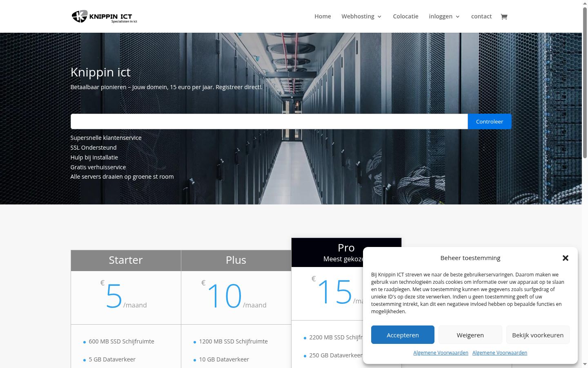Decline cookies with the Weigeren button
The height and width of the screenshot is (368, 588).
pyautogui.click(x=470, y=335)
